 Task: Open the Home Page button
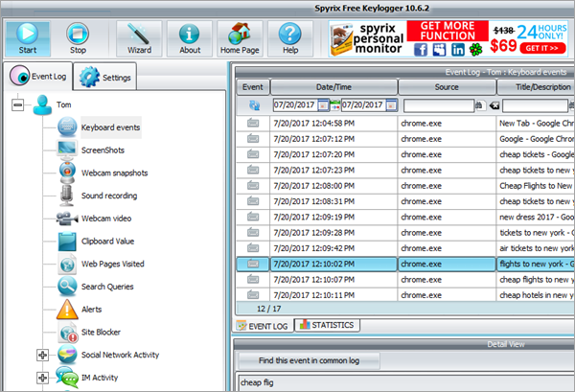pyautogui.click(x=240, y=38)
